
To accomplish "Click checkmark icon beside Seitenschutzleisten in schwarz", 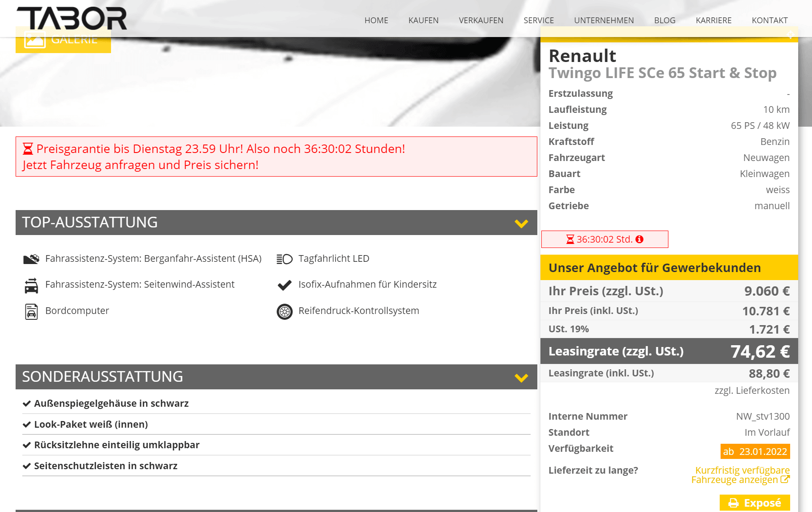I will pyautogui.click(x=27, y=466).
